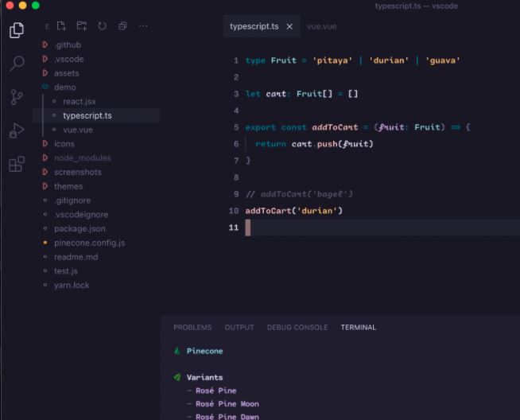Click line number 1 in the gutter
This screenshot has width=520, height=420.
pyautogui.click(x=236, y=60)
